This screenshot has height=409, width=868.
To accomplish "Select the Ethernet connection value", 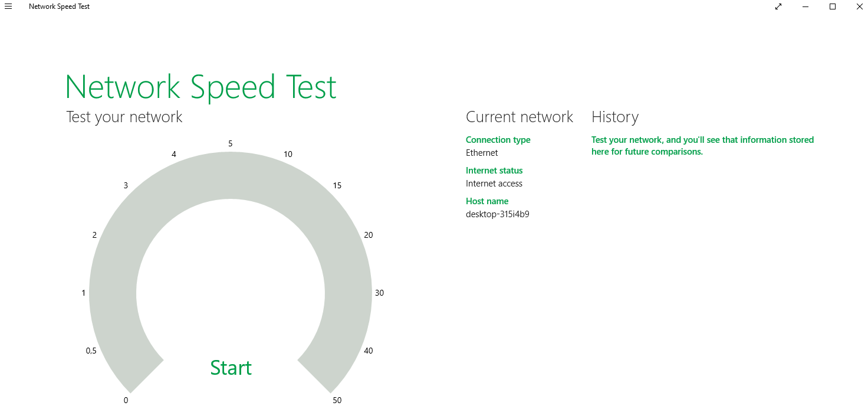I will 482,153.
